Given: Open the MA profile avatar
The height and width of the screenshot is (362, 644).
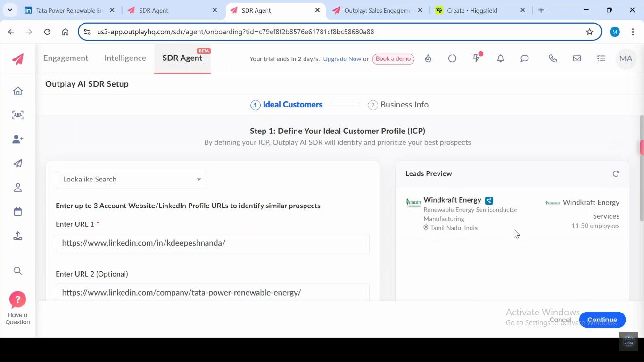Looking at the screenshot, I should pos(626,58).
